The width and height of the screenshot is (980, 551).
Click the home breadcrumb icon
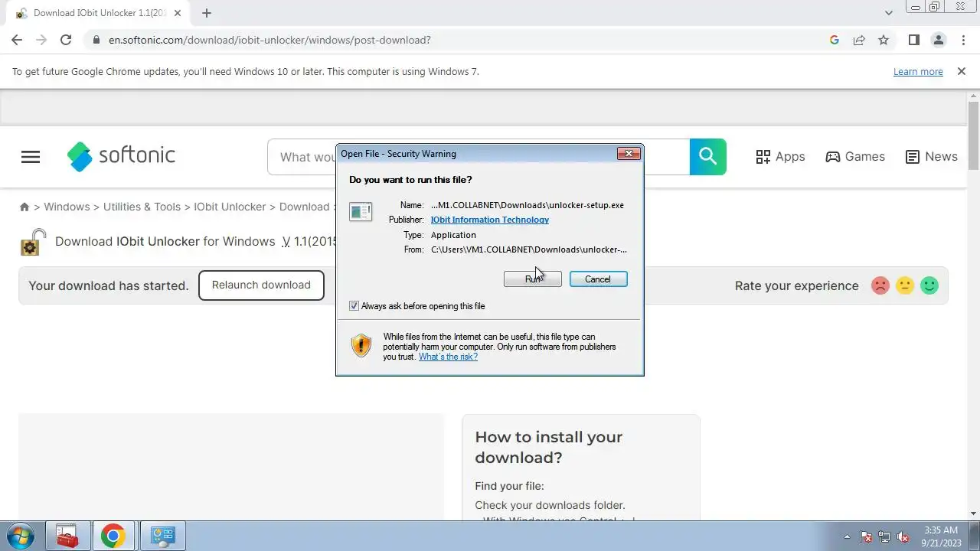coord(24,207)
